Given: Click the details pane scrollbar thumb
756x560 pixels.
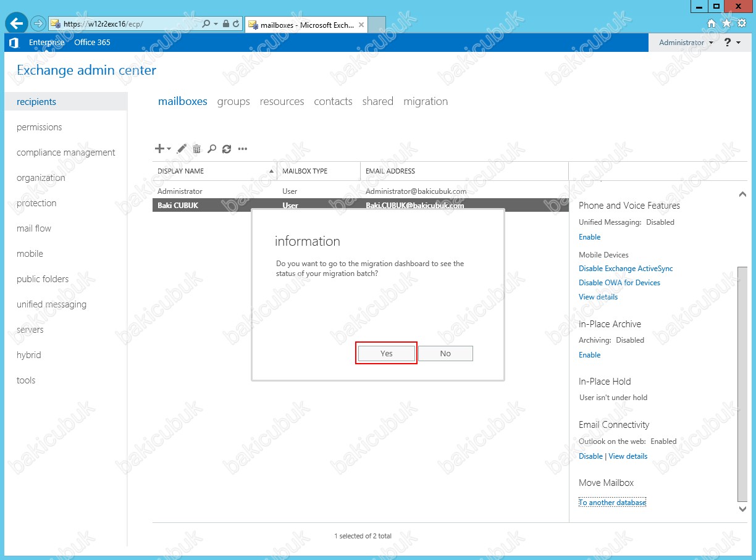Looking at the screenshot, I should tap(742, 383).
